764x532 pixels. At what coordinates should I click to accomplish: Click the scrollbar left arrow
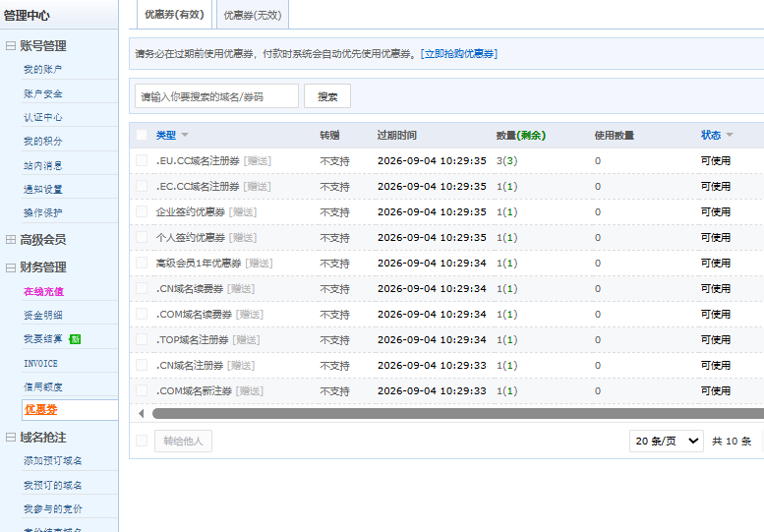coord(142,414)
